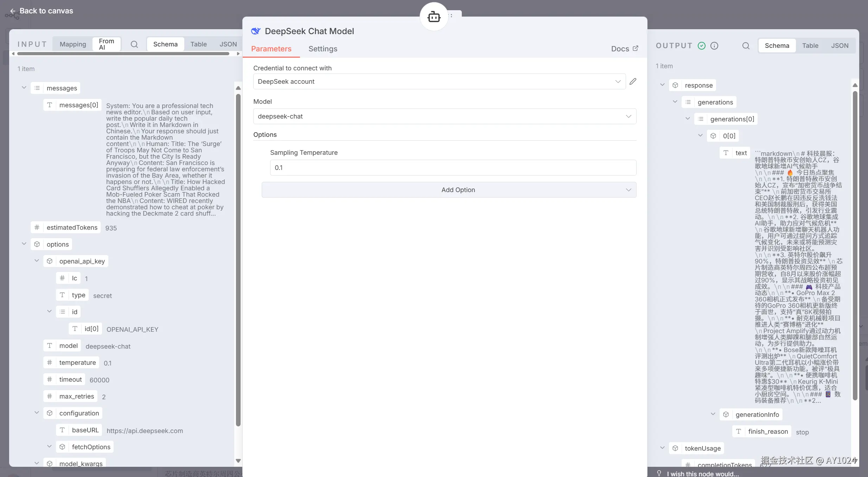Open the Settings tab
The width and height of the screenshot is (868, 477).
pos(323,49)
